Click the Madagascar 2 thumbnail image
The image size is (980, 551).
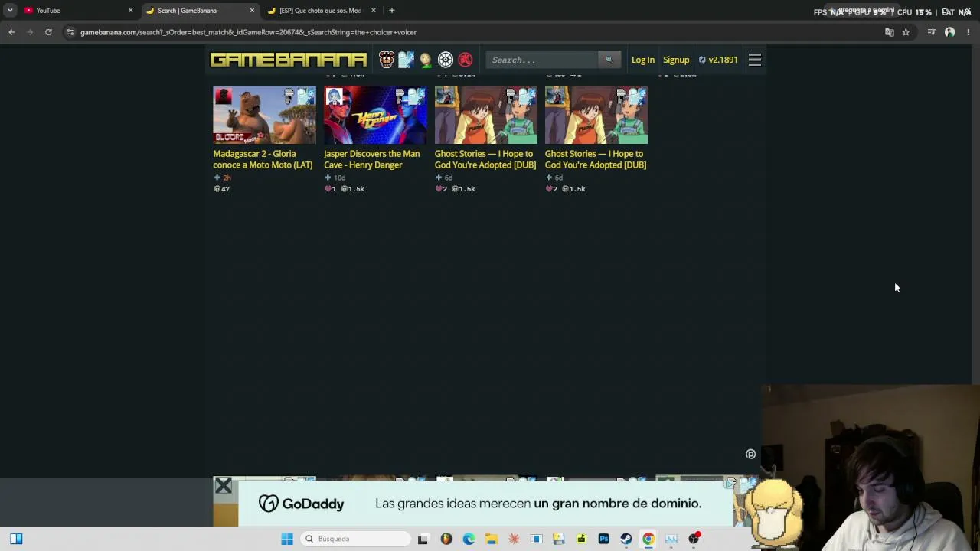click(264, 115)
